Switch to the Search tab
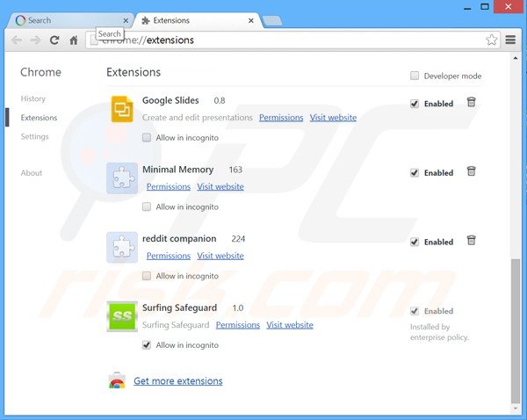Viewport: 527px width, 420px height. 69,20
